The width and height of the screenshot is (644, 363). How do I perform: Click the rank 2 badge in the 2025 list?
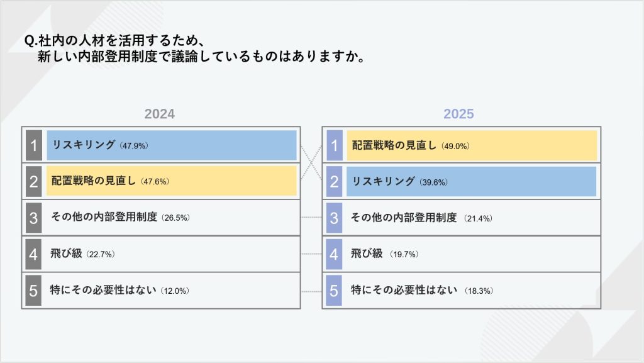pos(335,182)
